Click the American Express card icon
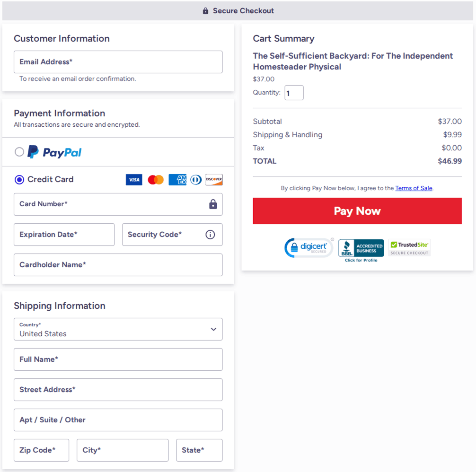The width and height of the screenshot is (476, 472). pyautogui.click(x=177, y=180)
